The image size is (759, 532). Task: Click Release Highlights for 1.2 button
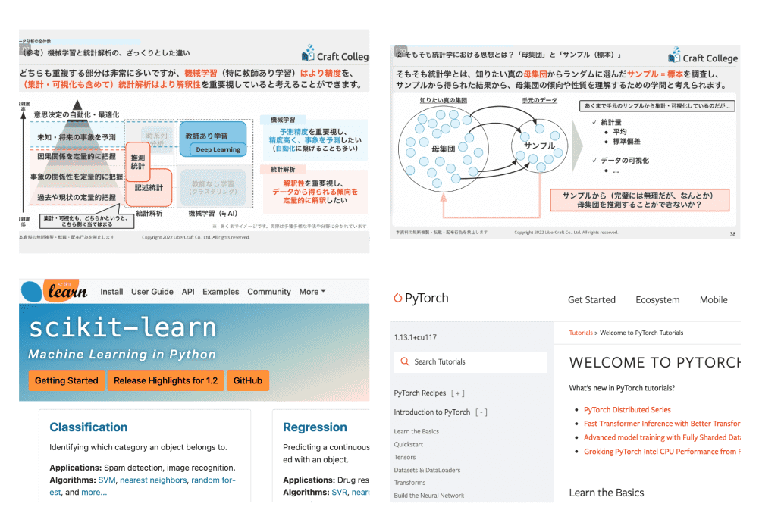pyautogui.click(x=165, y=380)
